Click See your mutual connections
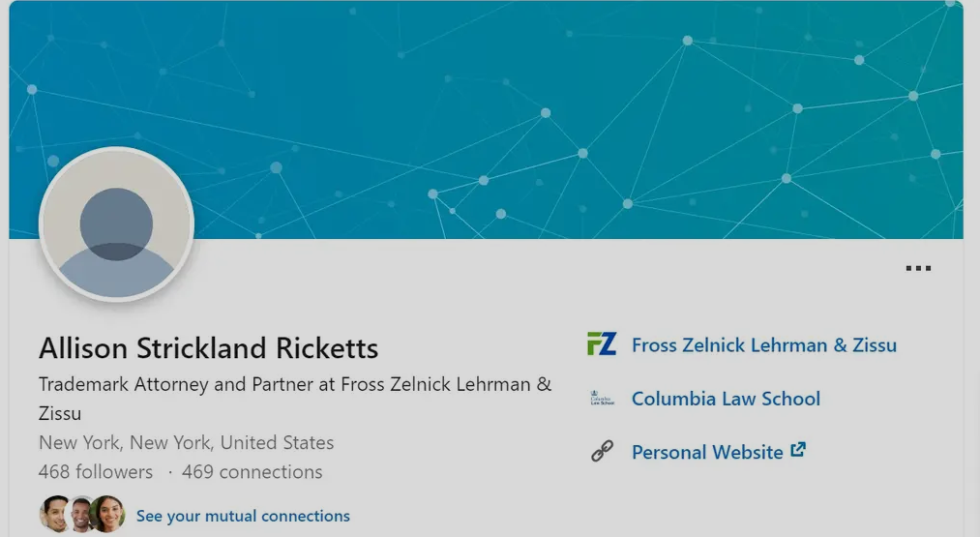 click(x=243, y=516)
